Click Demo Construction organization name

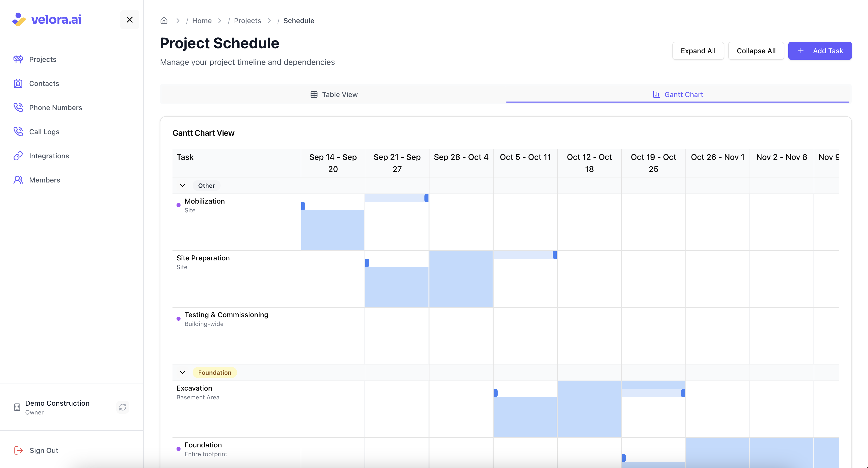pos(57,403)
